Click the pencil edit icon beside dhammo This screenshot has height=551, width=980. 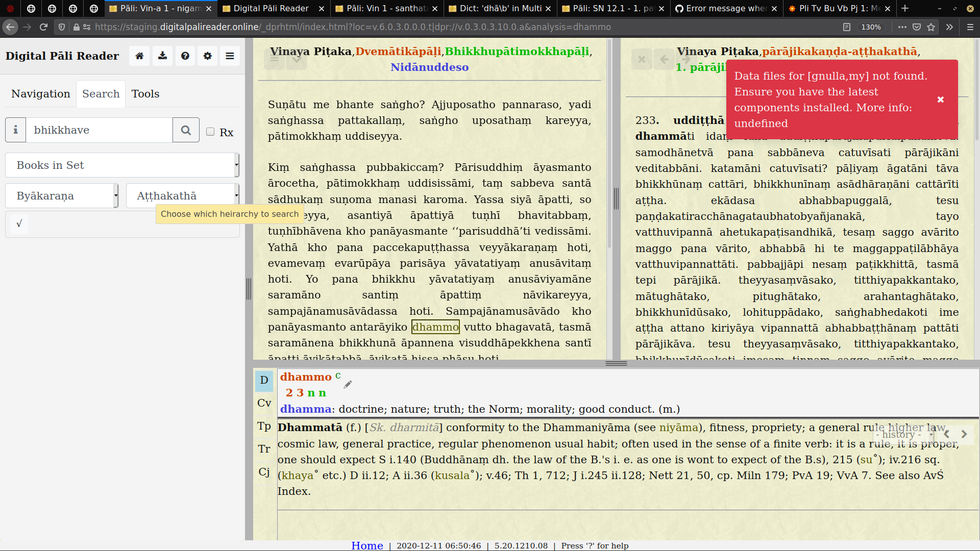pos(348,385)
